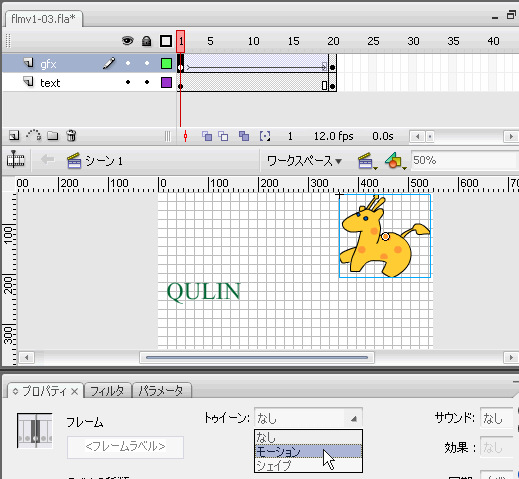
Task: Choose モーション in the tween list
Action: pos(308,452)
